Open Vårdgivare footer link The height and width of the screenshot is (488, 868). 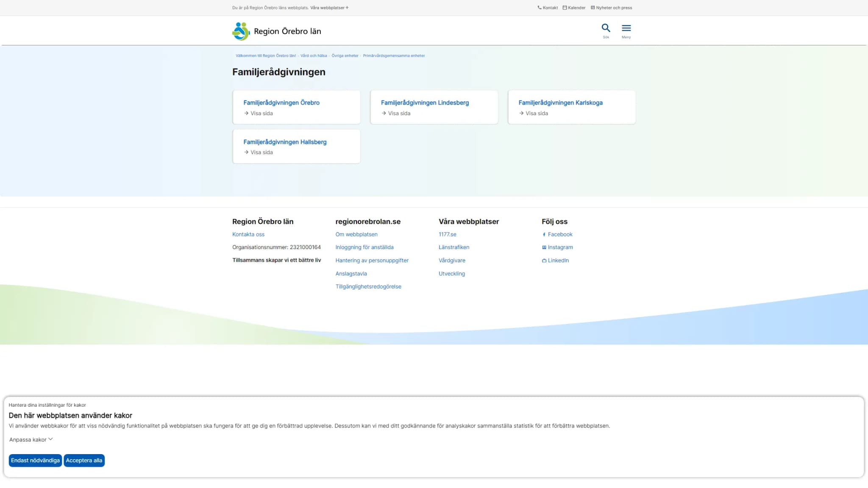[452, 261]
